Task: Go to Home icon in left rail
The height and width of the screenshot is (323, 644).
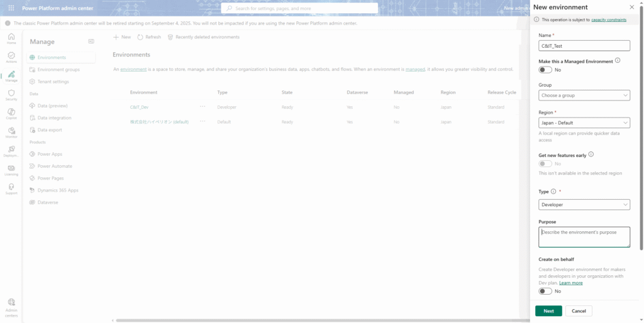Action: tap(11, 37)
